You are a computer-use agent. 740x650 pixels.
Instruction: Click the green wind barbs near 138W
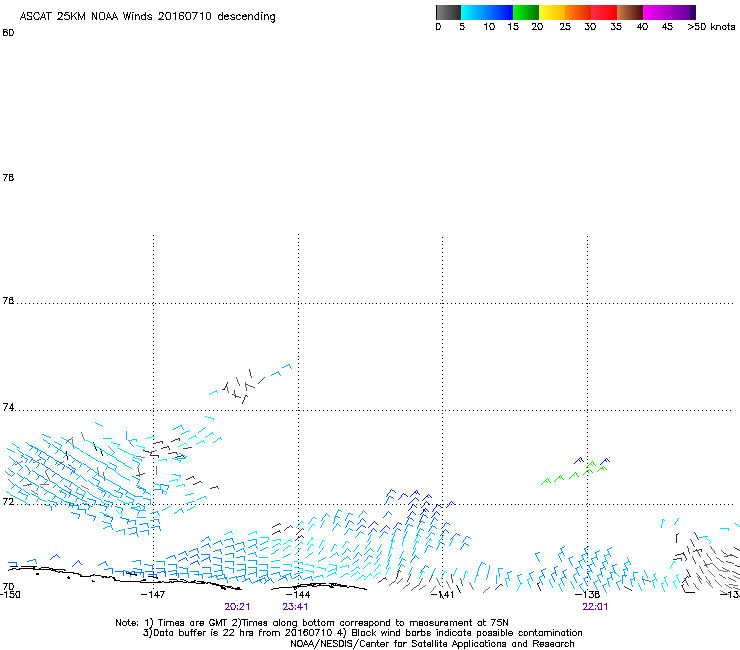point(573,473)
